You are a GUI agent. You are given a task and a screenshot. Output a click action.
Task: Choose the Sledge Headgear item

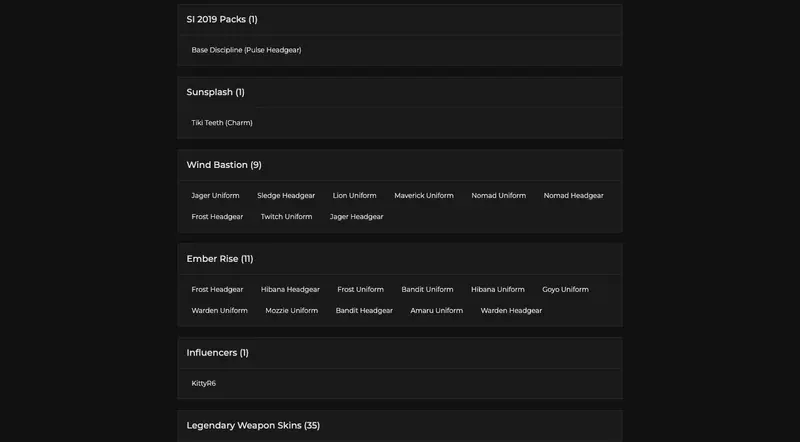click(x=286, y=196)
